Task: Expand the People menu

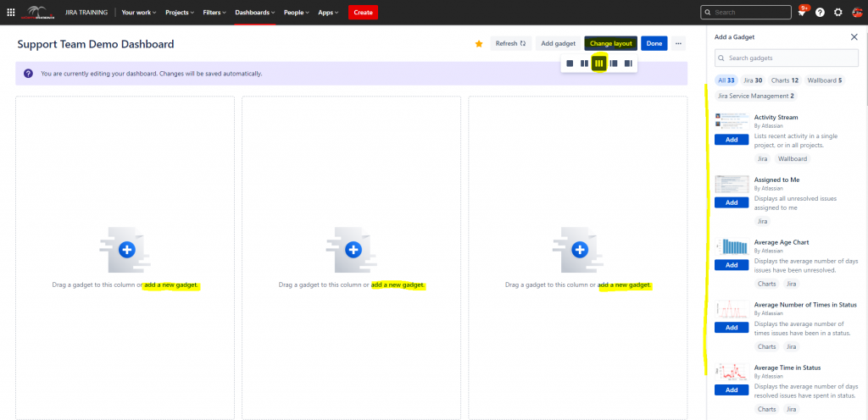Action: tap(298, 12)
